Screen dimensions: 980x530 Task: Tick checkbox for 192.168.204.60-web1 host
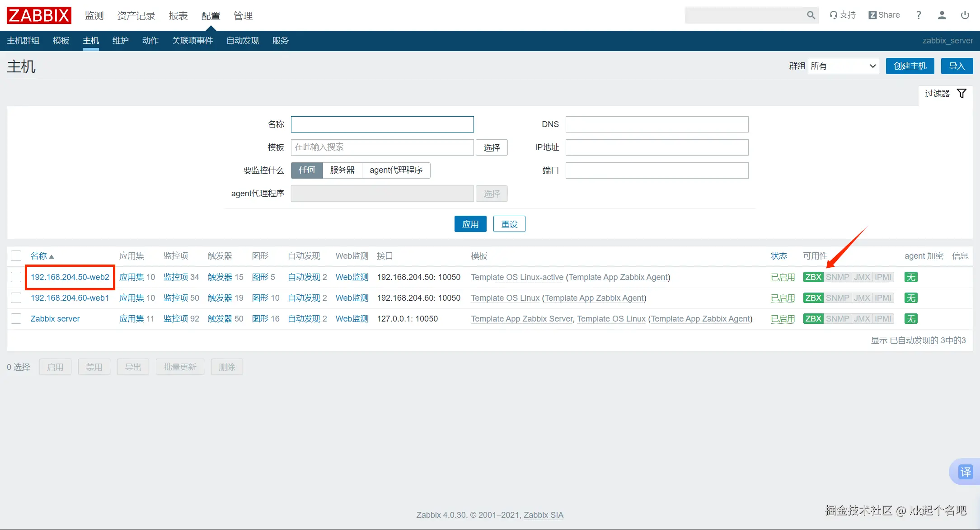(x=16, y=298)
